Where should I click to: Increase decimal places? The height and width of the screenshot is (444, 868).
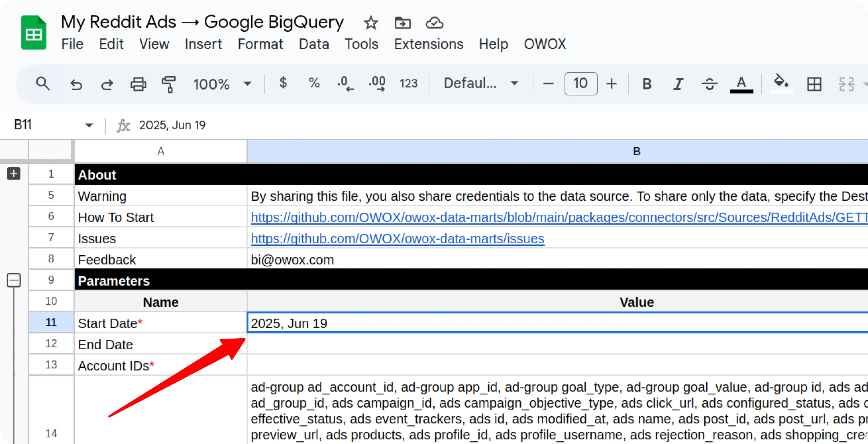(377, 83)
